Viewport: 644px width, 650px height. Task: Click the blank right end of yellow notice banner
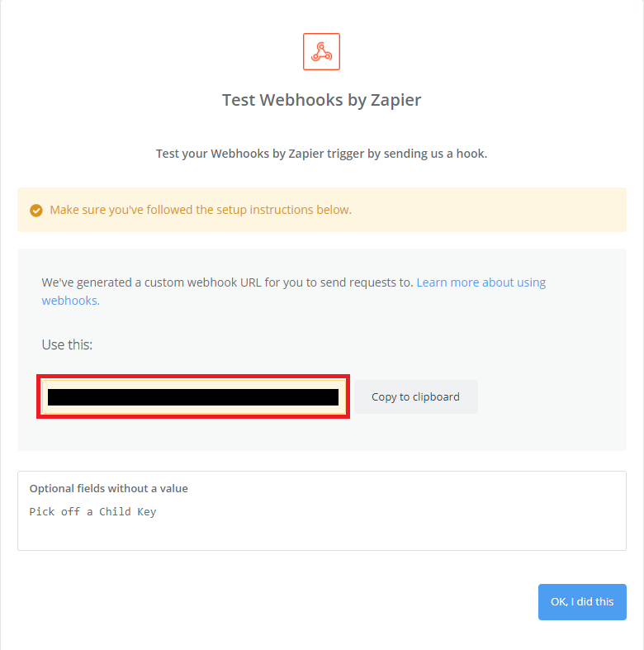(x=537, y=210)
